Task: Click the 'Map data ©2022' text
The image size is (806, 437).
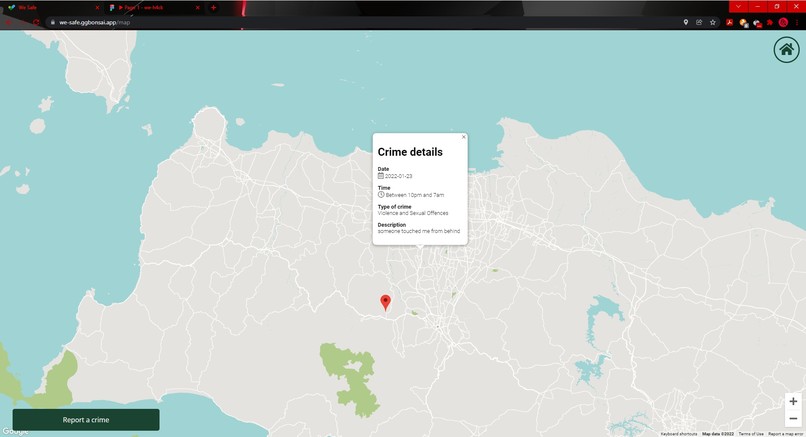Action: pos(718,434)
